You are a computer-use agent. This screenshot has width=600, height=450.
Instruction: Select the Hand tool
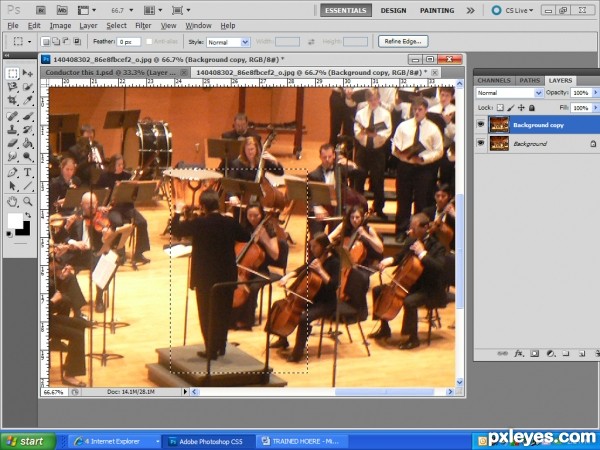pyautogui.click(x=12, y=201)
